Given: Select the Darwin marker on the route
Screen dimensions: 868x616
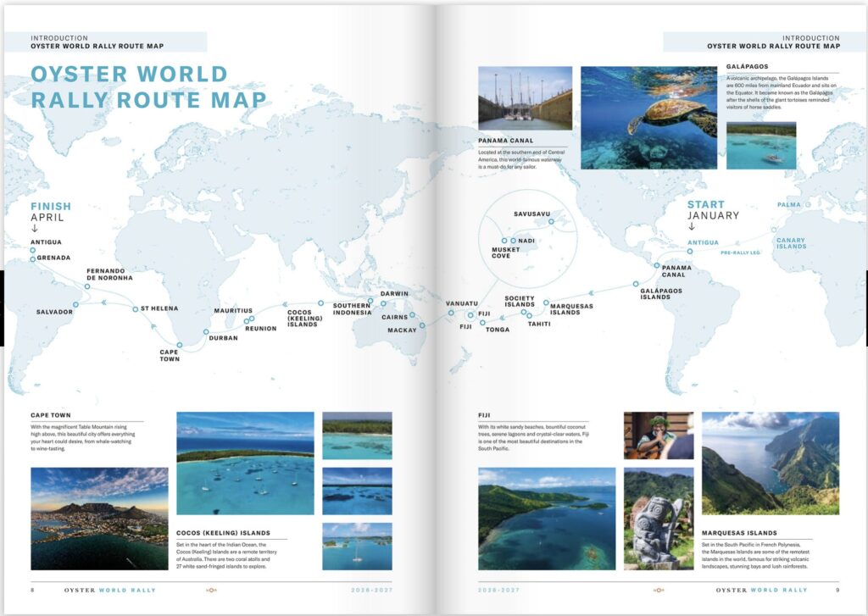Looking at the screenshot, I should (x=370, y=299).
